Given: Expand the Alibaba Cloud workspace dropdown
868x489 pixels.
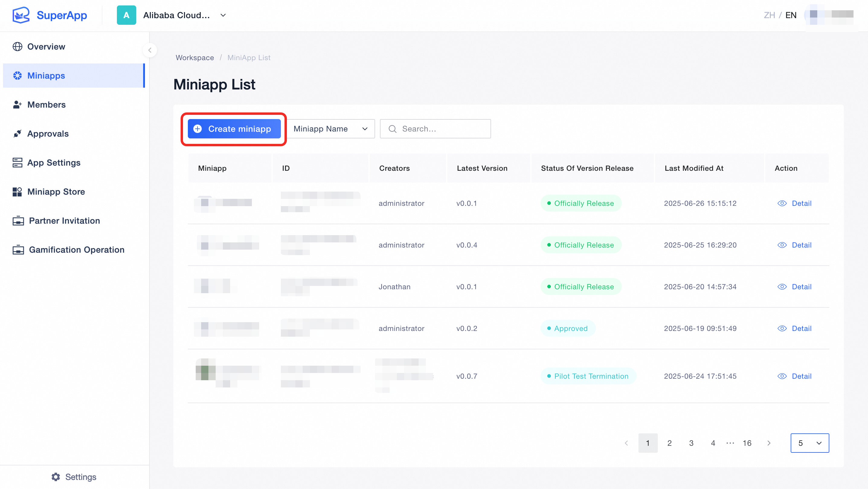Looking at the screenshot, I should point(223,15).
